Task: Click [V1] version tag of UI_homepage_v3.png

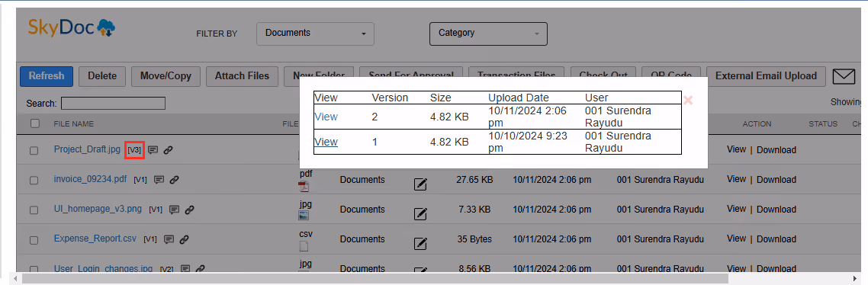Action: click(x=156, y=210)
